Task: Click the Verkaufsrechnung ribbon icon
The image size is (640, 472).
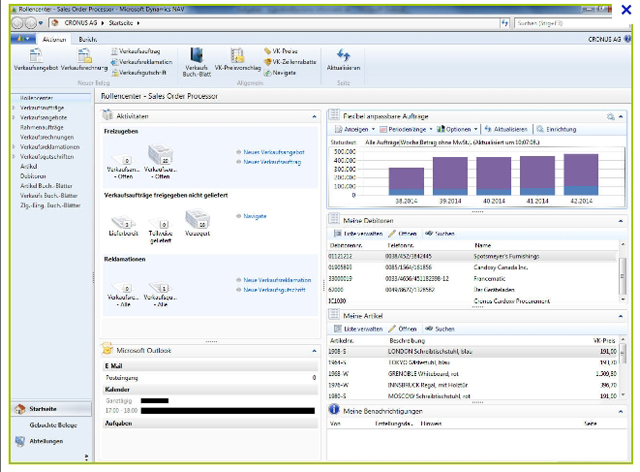Action: [84, 60]
